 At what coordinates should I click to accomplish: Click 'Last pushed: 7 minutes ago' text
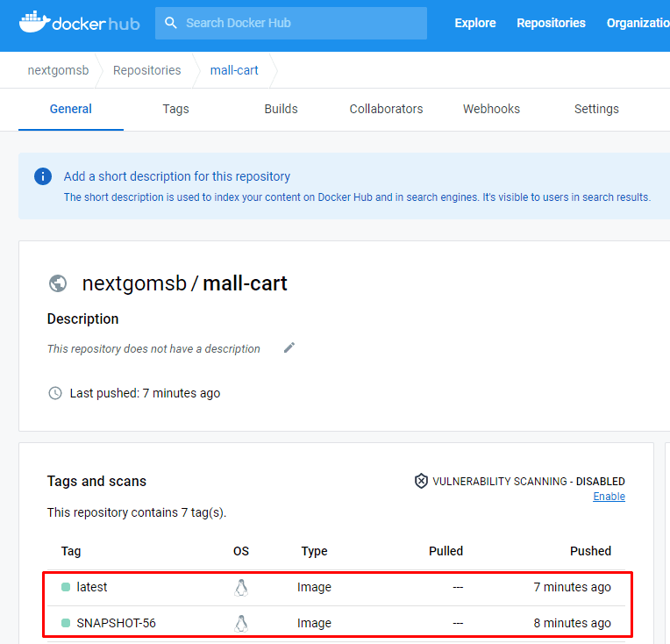coord(145,393)
